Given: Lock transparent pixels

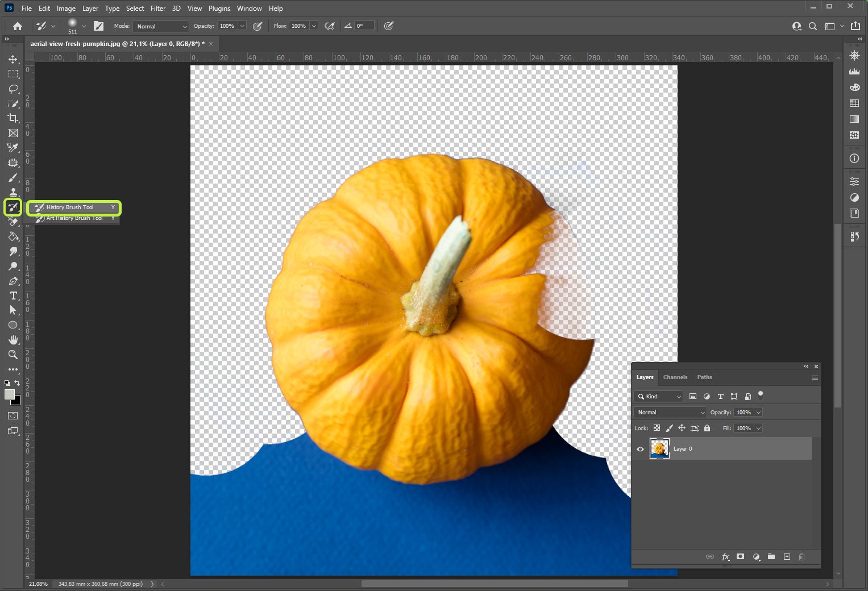Looking at the screenshot, I should coord(657,428).
